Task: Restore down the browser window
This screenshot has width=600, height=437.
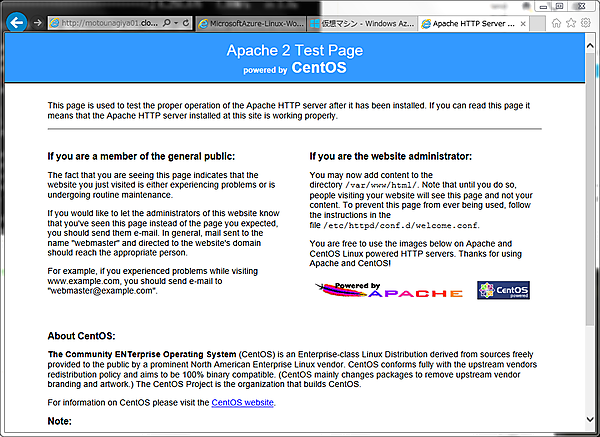Action: [559, 6]
